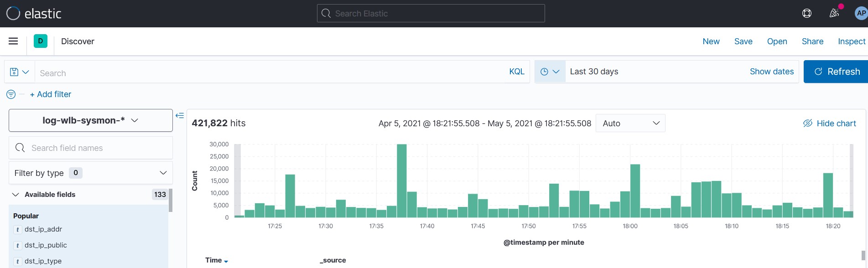The height and width of the screenshot is (268, 868).
Task: Sort by the Time column
Action: [x=217, y=260]
